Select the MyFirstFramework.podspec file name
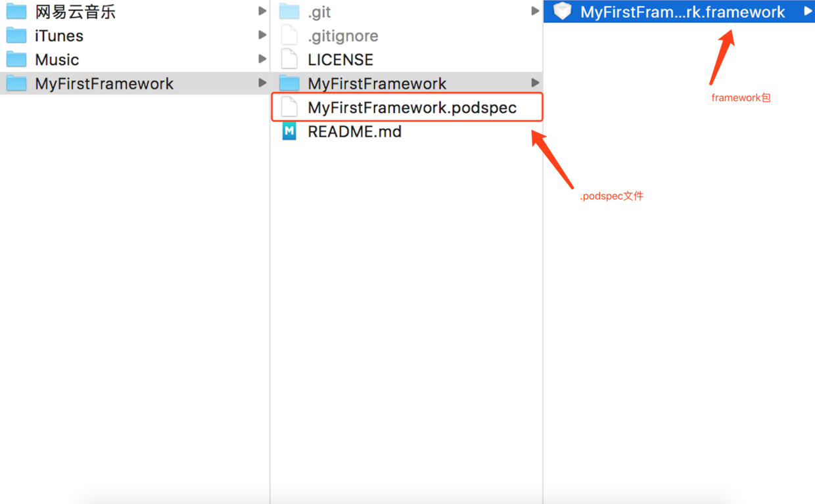815x504 pixels. 412,107
